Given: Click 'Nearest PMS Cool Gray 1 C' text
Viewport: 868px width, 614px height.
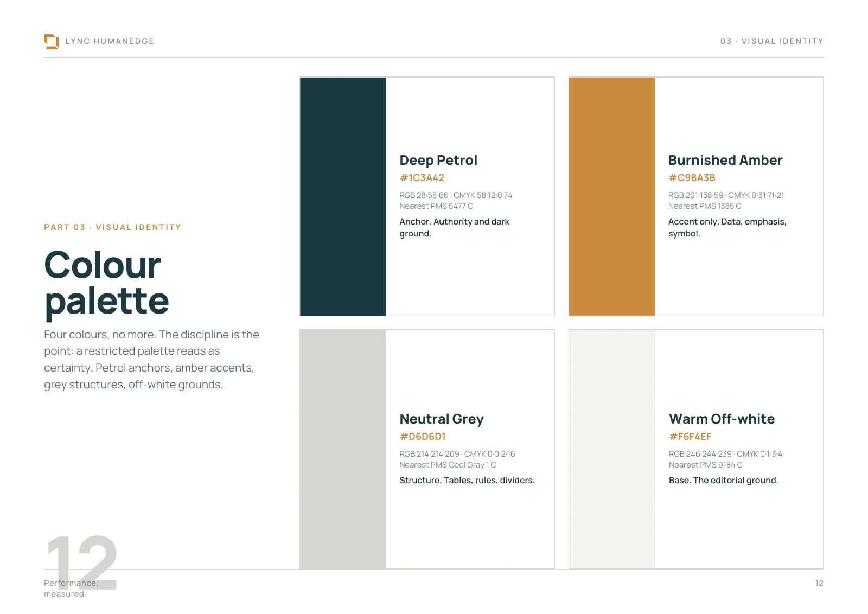Looking at the screenshot, I should [x=448, y=465].
